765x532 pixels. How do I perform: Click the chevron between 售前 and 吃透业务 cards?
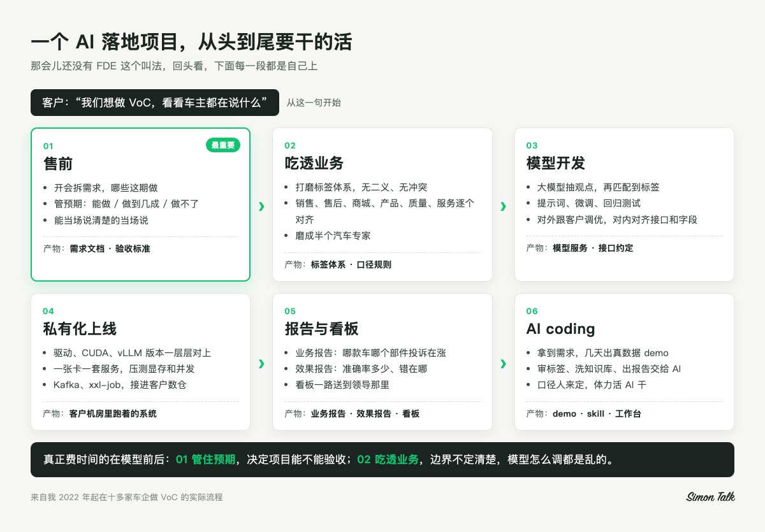tap(261, 206)
